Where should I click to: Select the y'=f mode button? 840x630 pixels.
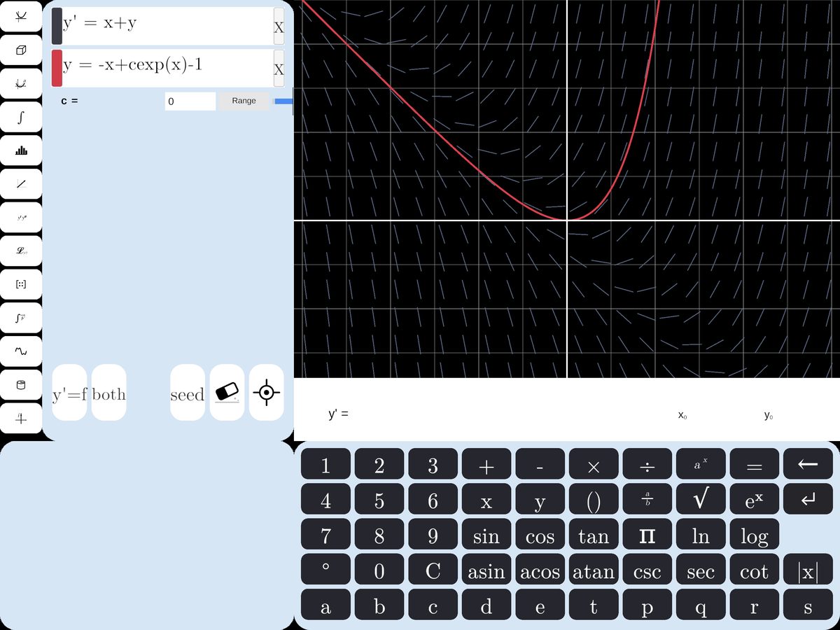(69, 393)
